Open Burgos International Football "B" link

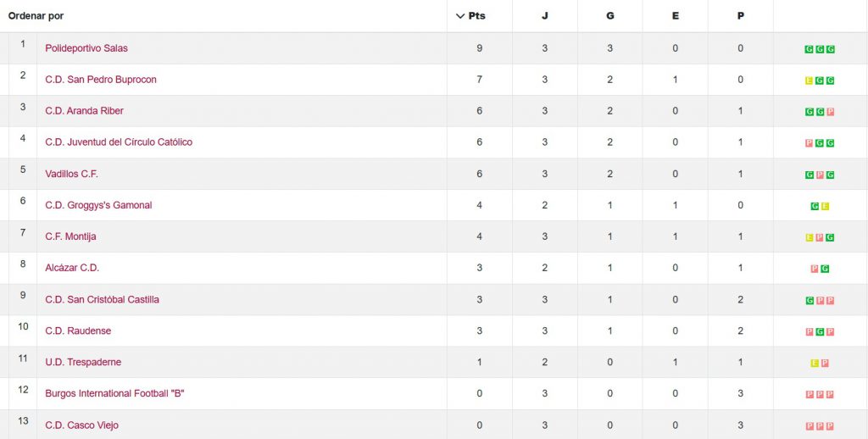pos(114,393)
